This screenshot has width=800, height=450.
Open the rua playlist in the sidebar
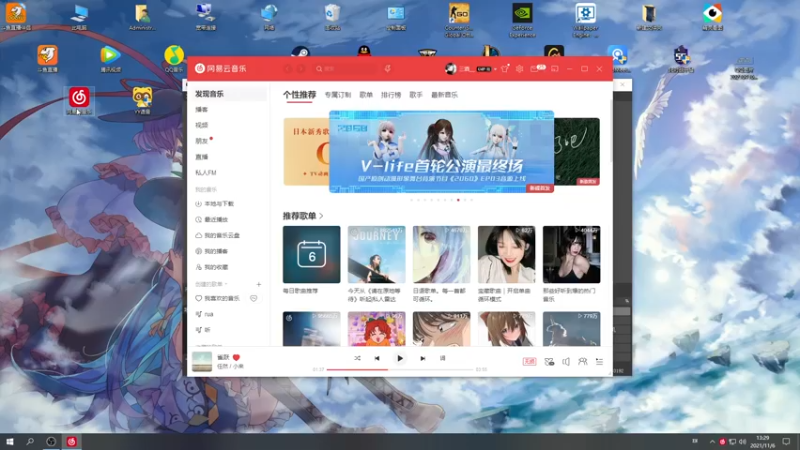pyautogui.click(x=204, y=314)
